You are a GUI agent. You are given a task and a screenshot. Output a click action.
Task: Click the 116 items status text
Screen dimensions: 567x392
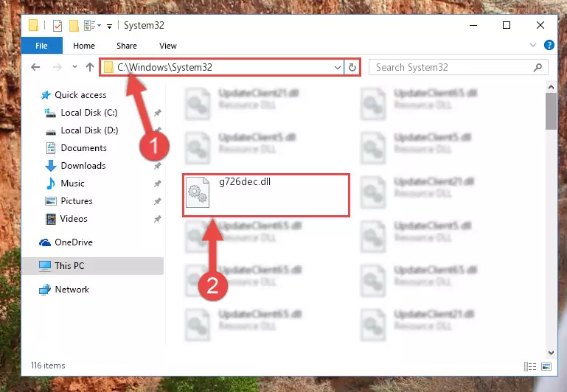coord(48,365)
